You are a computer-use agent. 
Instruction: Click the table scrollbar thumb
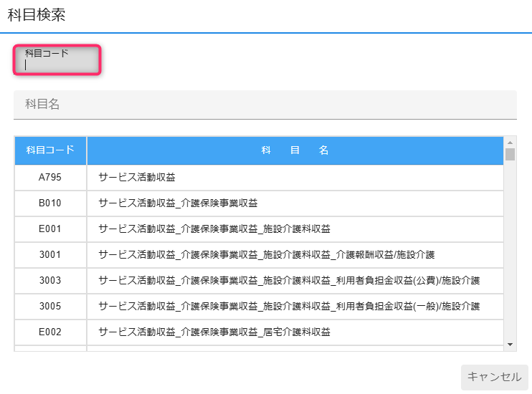[510, 154]
